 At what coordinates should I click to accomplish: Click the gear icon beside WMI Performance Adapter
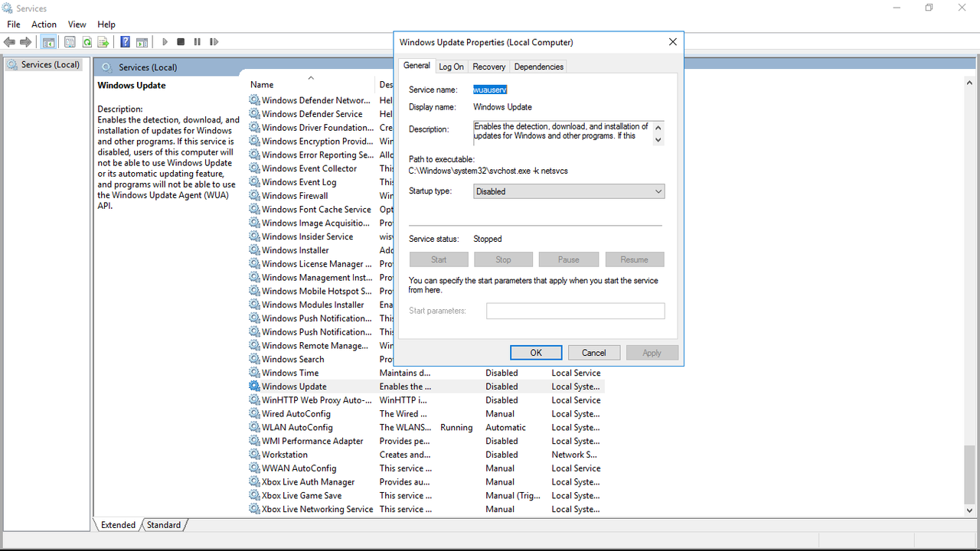tap(254, 442)
